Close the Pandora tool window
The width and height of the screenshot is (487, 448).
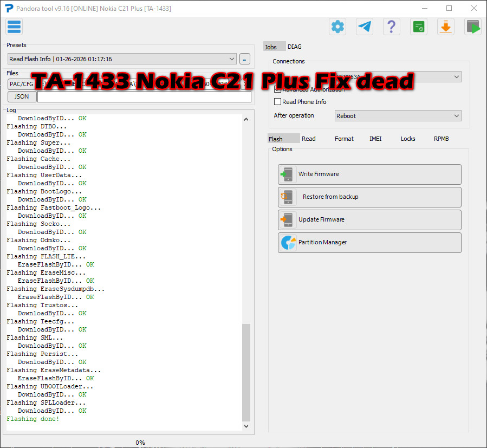point(473,8)
